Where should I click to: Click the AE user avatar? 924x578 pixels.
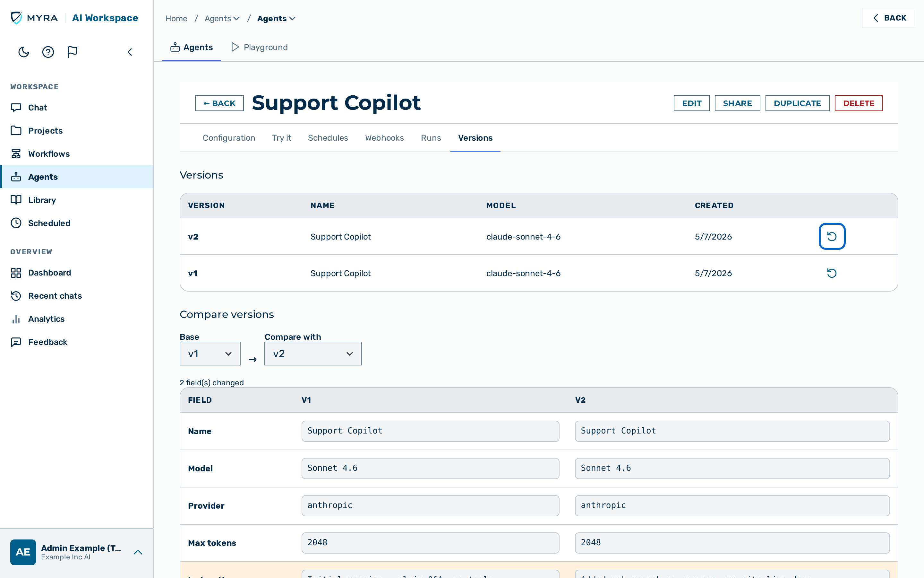[x=23, y=552]
